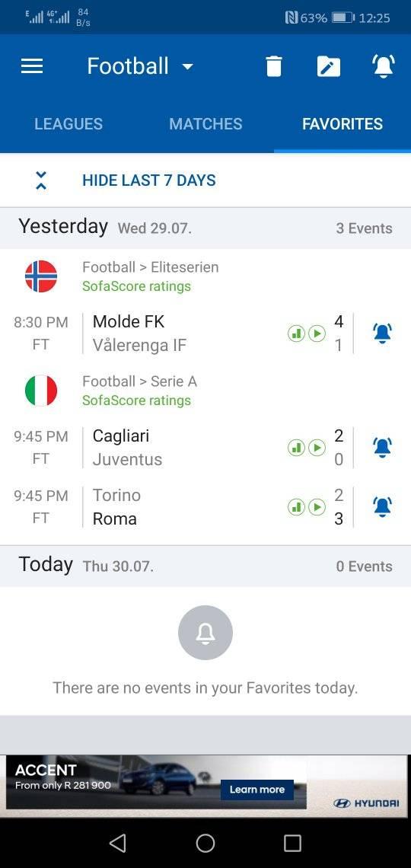
Task: Tap the trash delete icon
Action: (273, 66)
